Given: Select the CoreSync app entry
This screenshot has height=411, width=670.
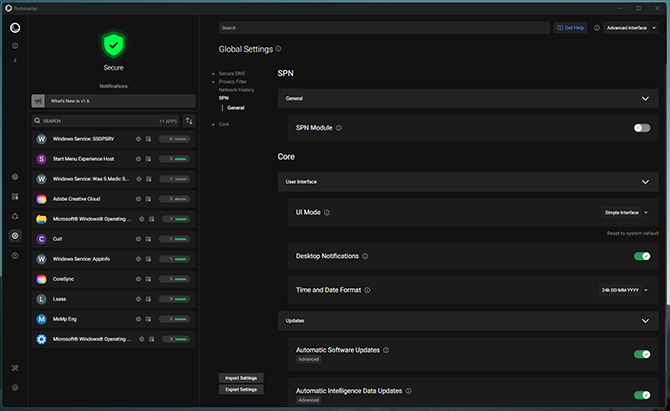Looking at the screenshot, I should click(113, 279).
